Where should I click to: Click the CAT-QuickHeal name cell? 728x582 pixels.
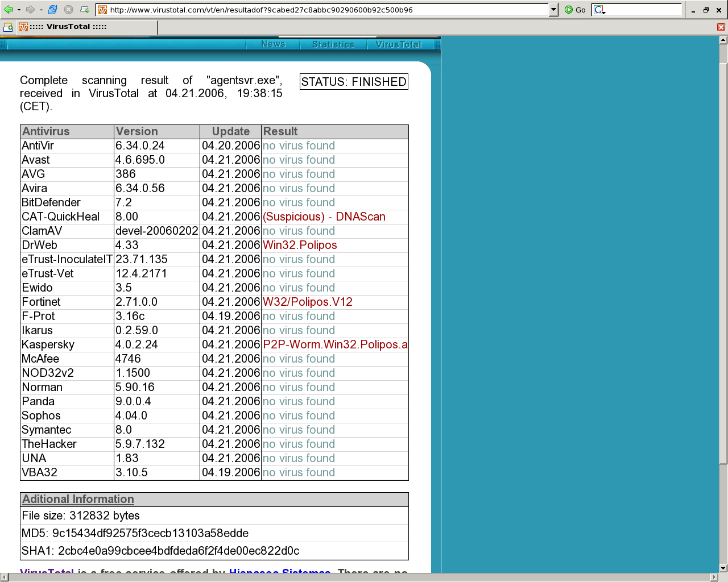pyautogui.click(x=67, y=217)
